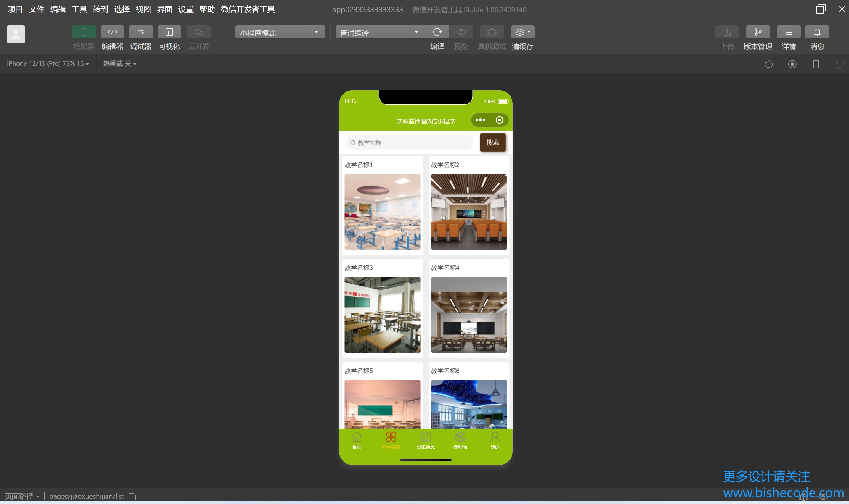Expand the mini program mode dropdown
This screenshot has height=504, width=849.
[280, 33]
